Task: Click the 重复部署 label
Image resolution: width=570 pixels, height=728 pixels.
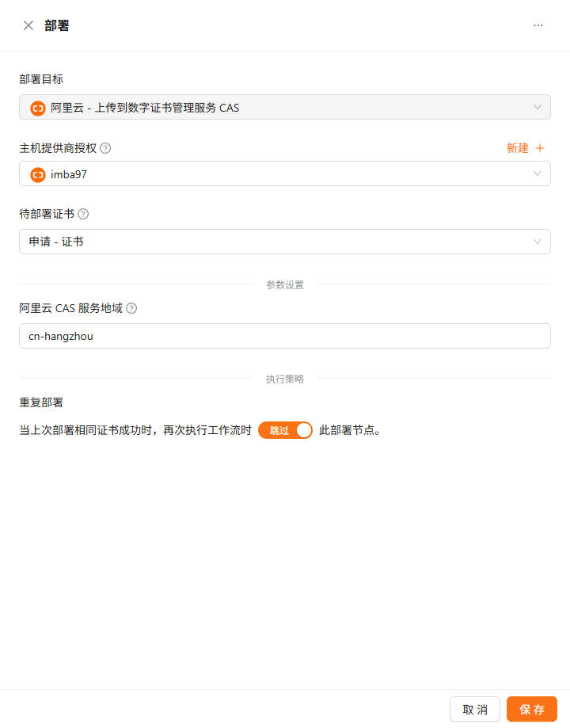Action: 41,402
